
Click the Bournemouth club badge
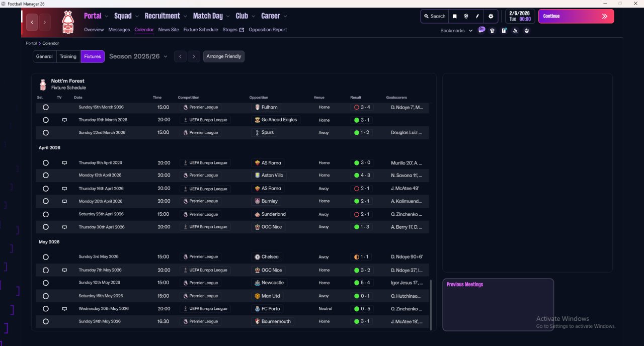(x=258, y=321)
